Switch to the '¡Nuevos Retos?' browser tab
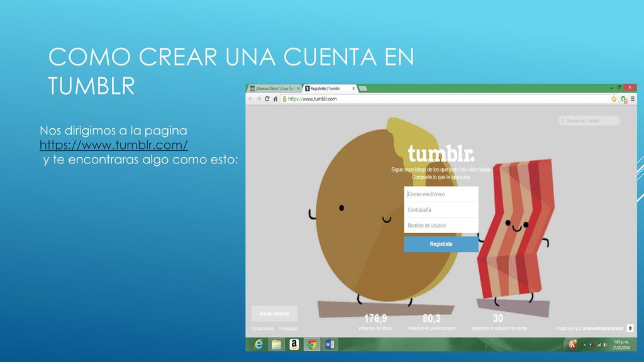The image size is (644, 362). (275, 88)
